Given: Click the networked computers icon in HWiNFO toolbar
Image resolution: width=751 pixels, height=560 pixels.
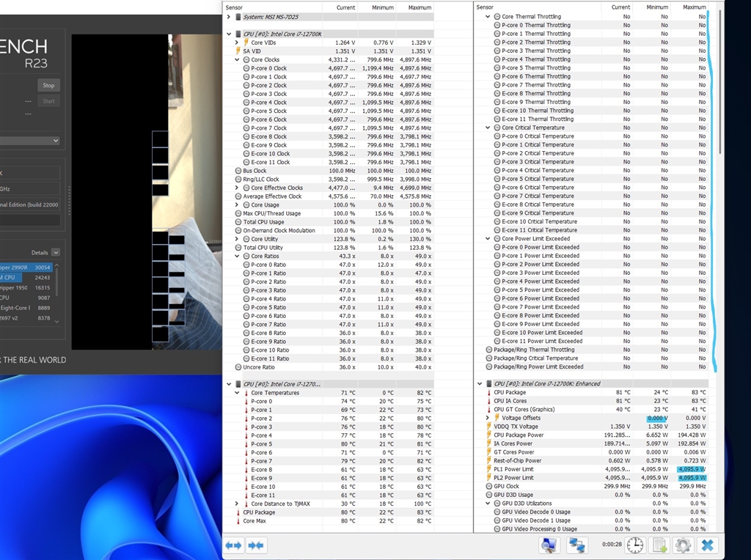Looking at the screenshot, I should 577,545.
